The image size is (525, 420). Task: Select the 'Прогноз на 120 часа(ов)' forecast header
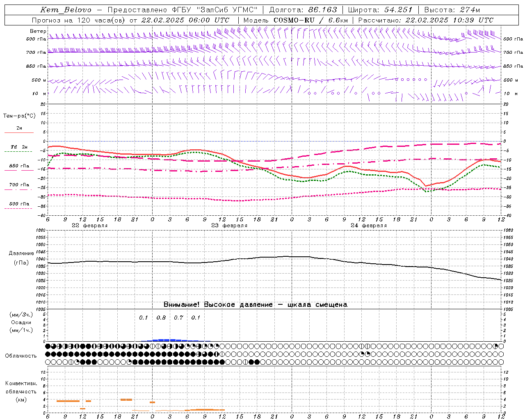tap(79, 20)
